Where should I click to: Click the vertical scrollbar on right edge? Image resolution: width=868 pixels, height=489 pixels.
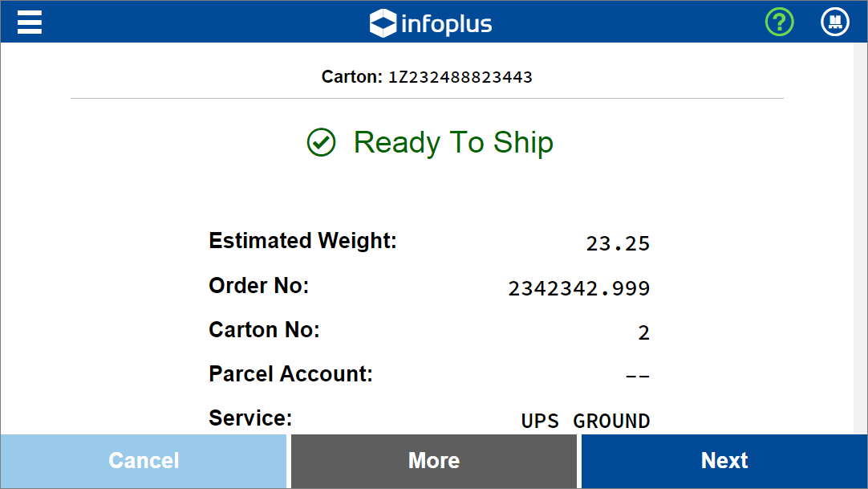860,238
